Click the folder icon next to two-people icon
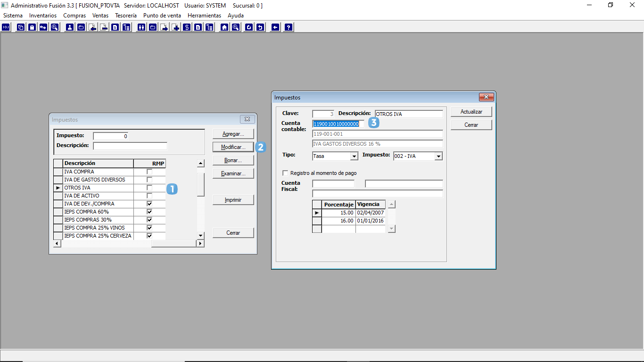The image size is (644, 362). [153, 27]
